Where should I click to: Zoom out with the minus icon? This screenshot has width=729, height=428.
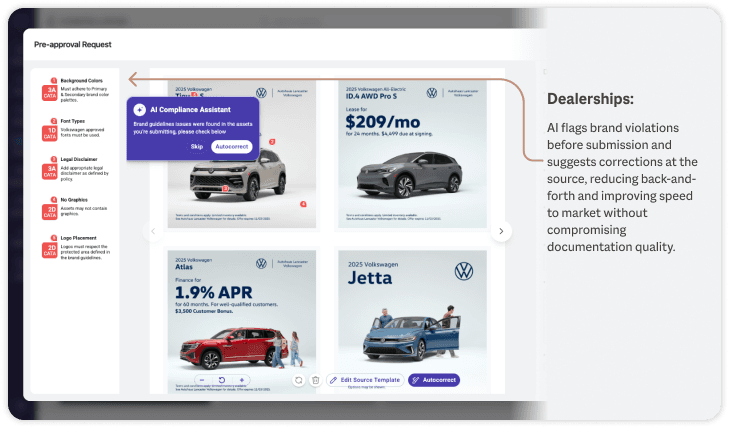pos(202,380)
